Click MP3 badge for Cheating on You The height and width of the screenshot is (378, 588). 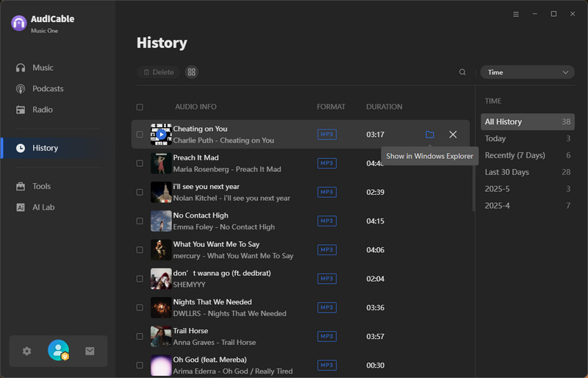pos(327,135)
